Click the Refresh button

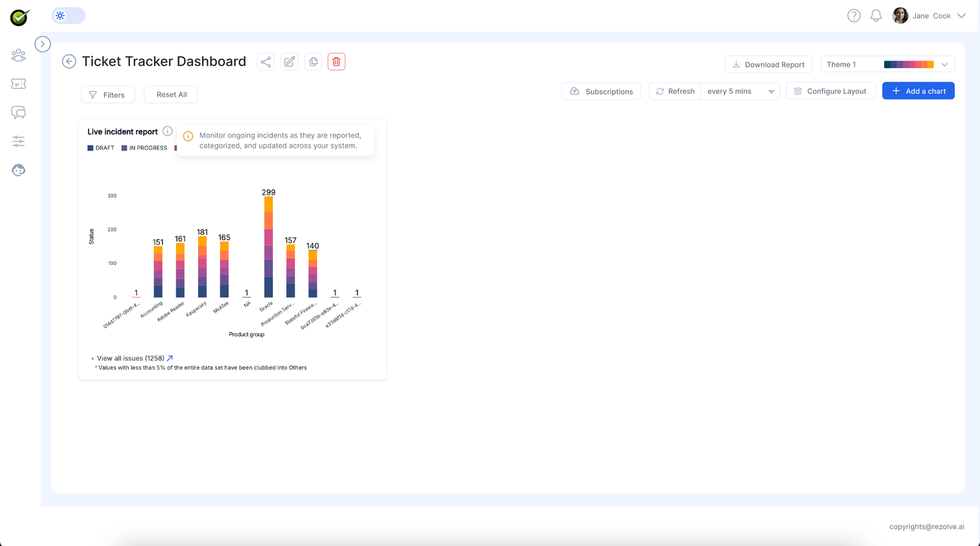pyautogui.click(x=675, y=91)
